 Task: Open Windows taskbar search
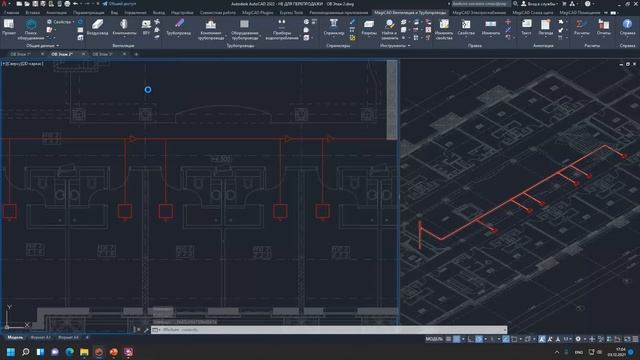pyautogui.click(x=25, y=352)
